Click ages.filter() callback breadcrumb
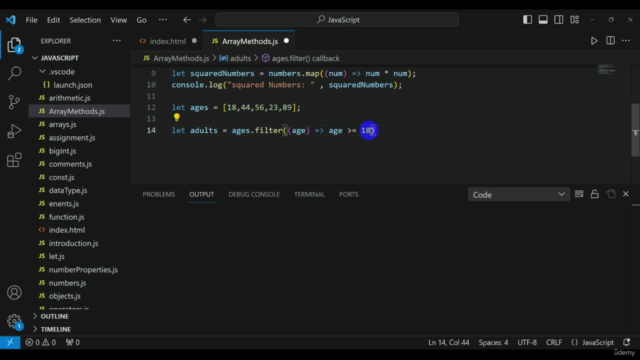This screenshot has width=640, height=360. [300, 58]
